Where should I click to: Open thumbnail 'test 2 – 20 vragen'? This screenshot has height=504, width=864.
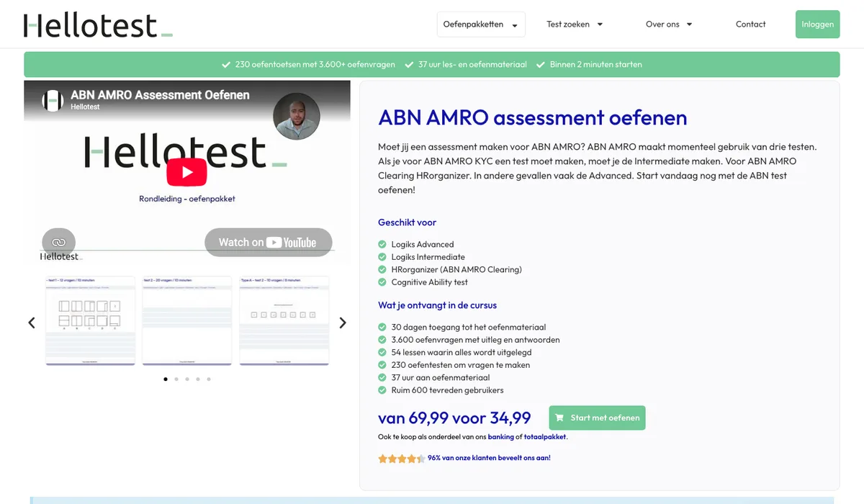coord(187,320)
